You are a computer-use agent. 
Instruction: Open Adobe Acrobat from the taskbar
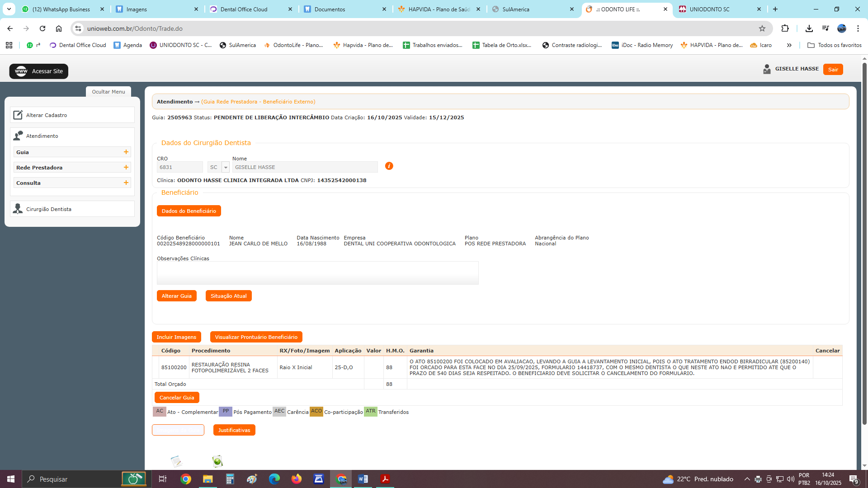click(385, 479)
